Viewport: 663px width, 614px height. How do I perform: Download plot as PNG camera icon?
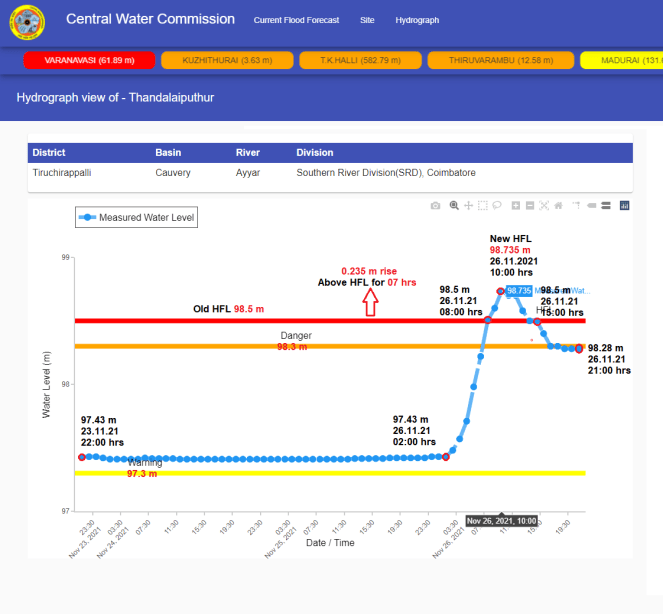(x=435, y=205)
